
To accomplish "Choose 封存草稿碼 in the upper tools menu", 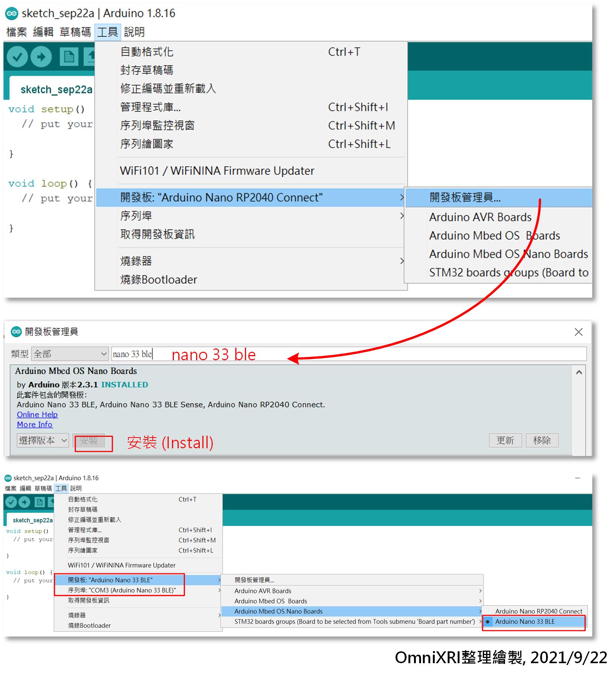I will 251,70.
